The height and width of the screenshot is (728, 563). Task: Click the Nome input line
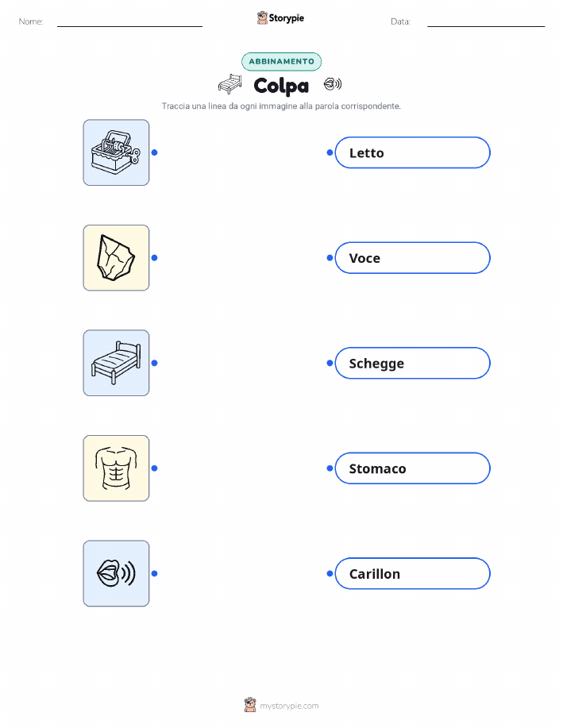[x=129, y=22]
